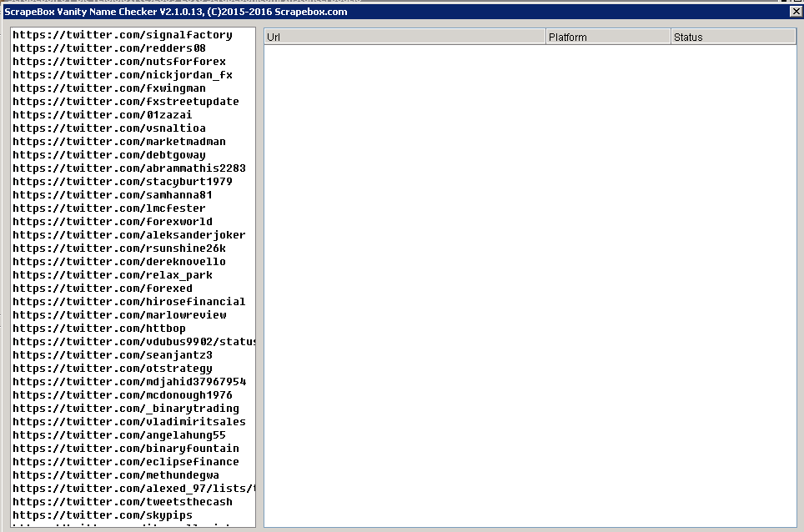
Task: Select the twitter.com/nutsforforex entry
Action: point(115,62)
